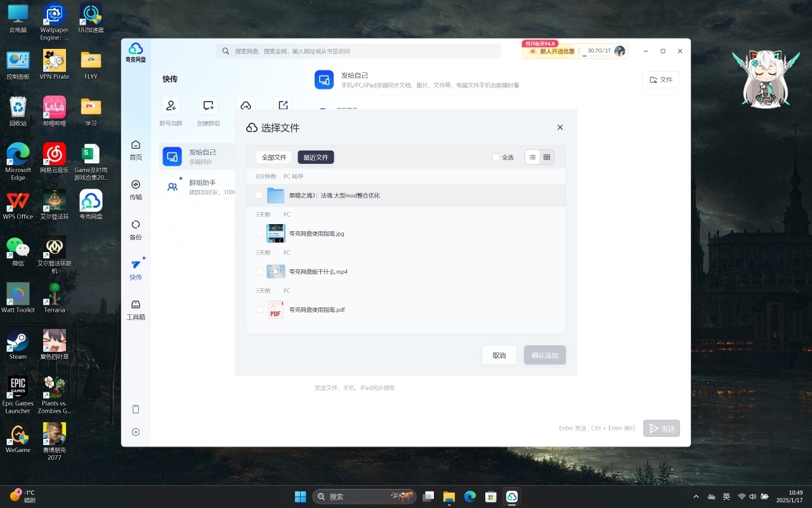Click file name 夸克网盘使用指南.pdf
This screenshot has height=508, width=812.
pyautogui.click(x=317, y=310)
